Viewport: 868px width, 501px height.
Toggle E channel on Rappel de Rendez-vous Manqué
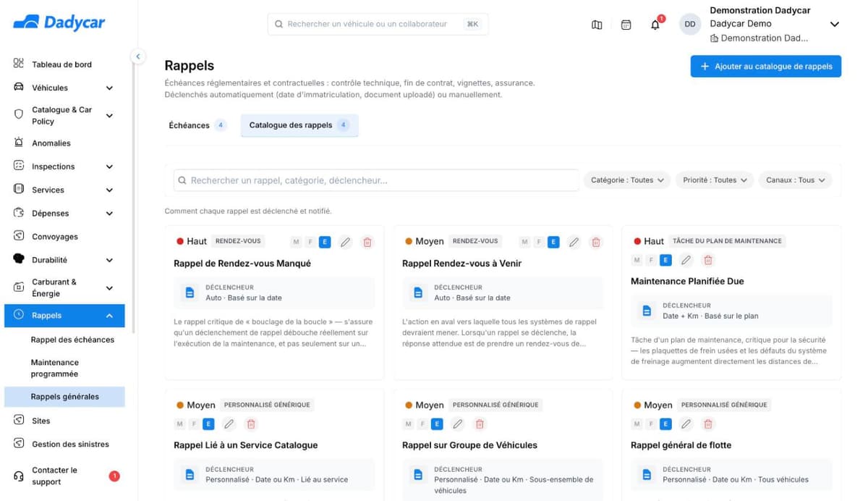(325, 242)
